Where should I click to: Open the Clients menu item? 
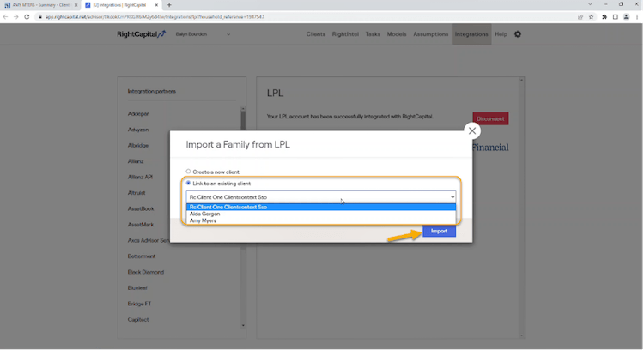[316, 34]
